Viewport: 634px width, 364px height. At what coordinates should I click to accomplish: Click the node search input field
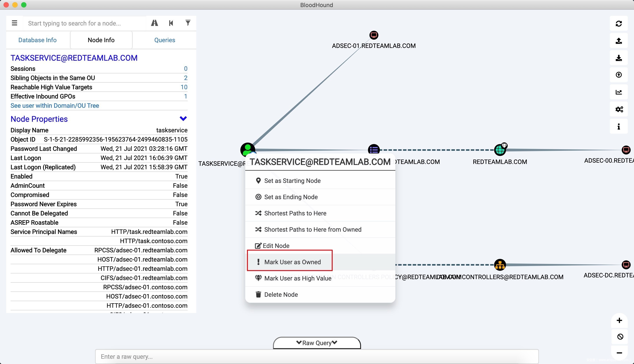85,23
